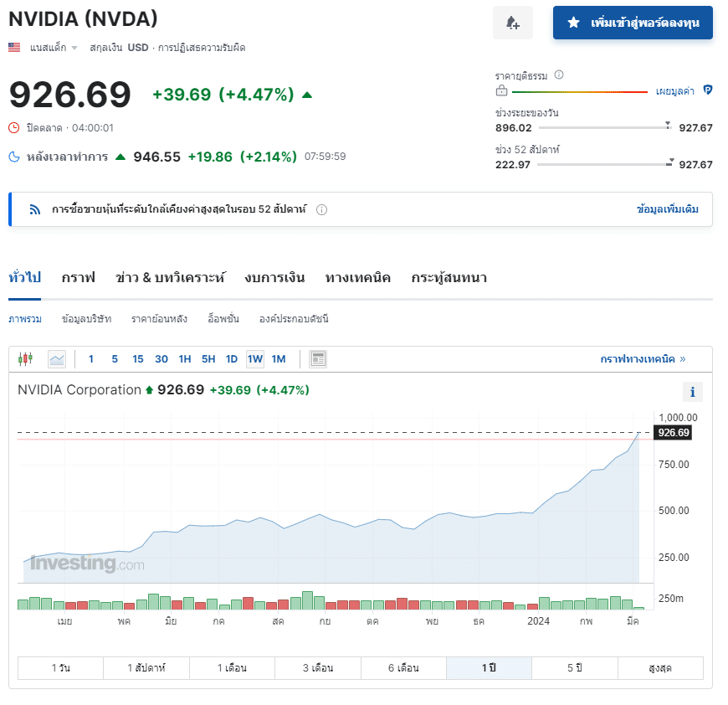Select 1 สัปดาห์ time range button

tap(146, 668)
